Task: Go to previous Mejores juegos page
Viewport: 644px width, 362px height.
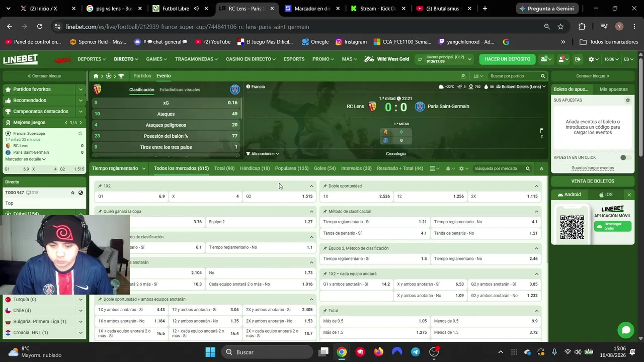Action: pos(66,123)
